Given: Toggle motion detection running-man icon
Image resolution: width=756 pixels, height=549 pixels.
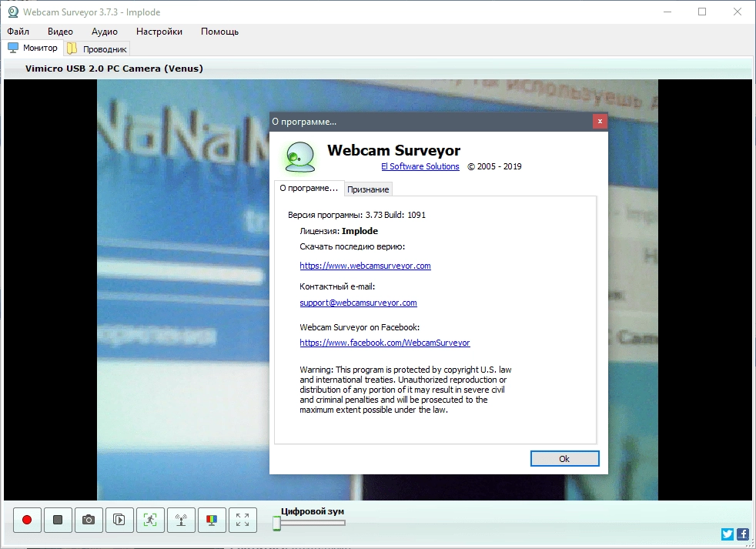Looking at the screenshot, I should 150,520.
